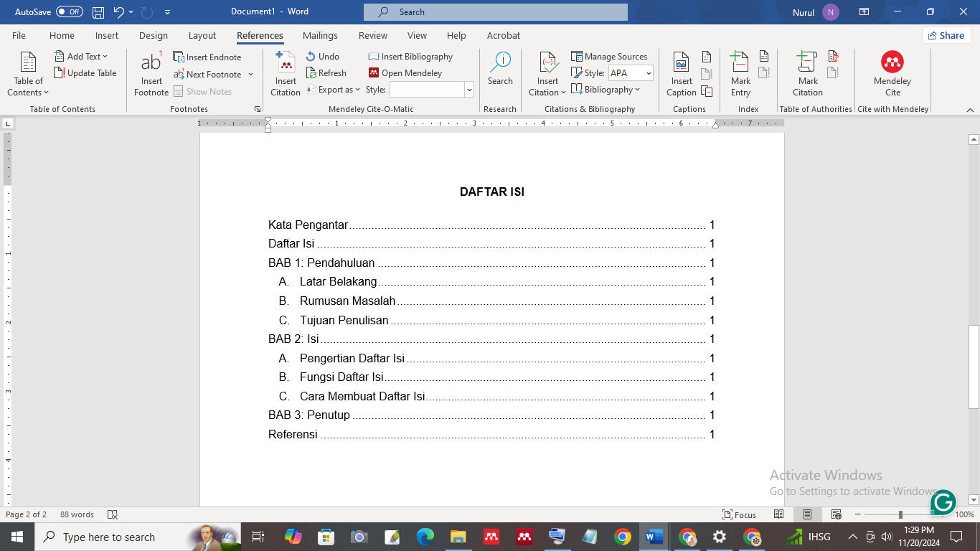
Task: Click the Insert Footnote icon
Action: pos(151,74)
